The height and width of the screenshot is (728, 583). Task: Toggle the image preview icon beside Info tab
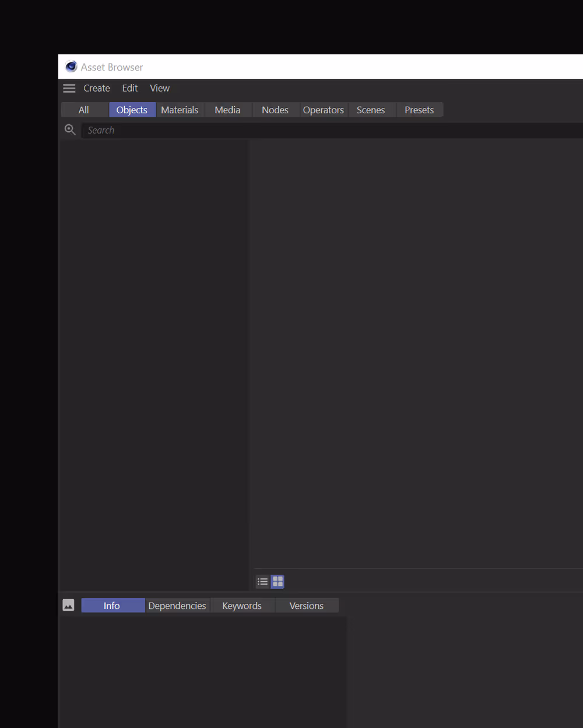(68, 605)
